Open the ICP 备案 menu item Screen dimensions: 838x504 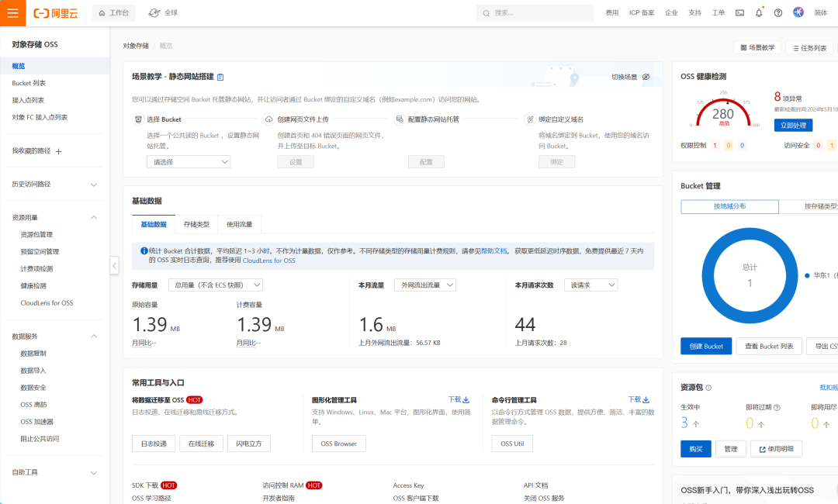click(x=642, y=12)
